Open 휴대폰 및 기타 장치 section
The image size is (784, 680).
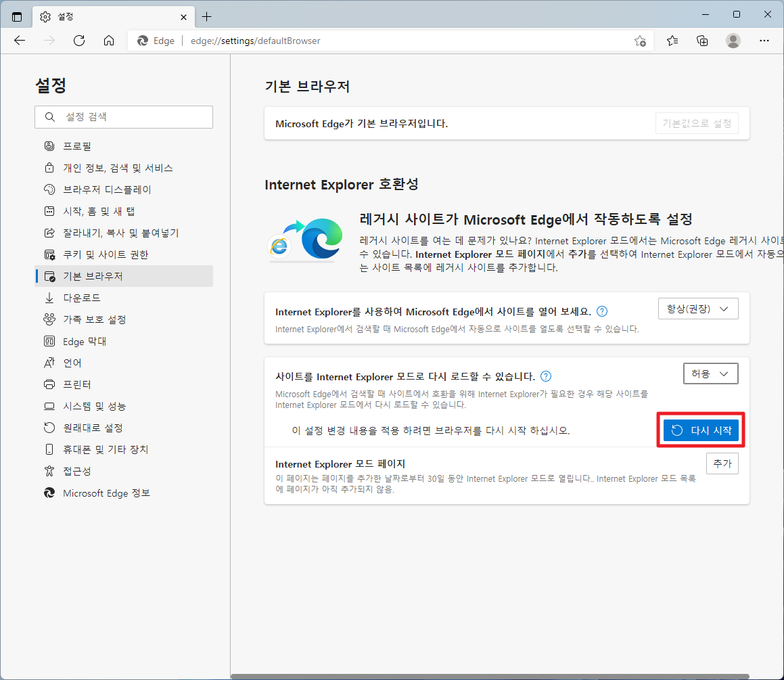[124, 449]
